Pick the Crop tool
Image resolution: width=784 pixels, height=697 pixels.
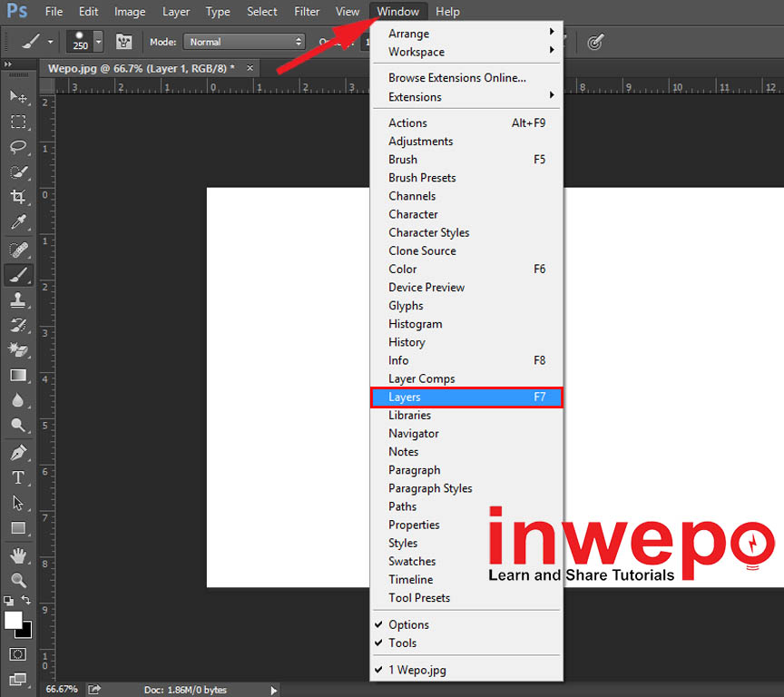pos(18,197)
